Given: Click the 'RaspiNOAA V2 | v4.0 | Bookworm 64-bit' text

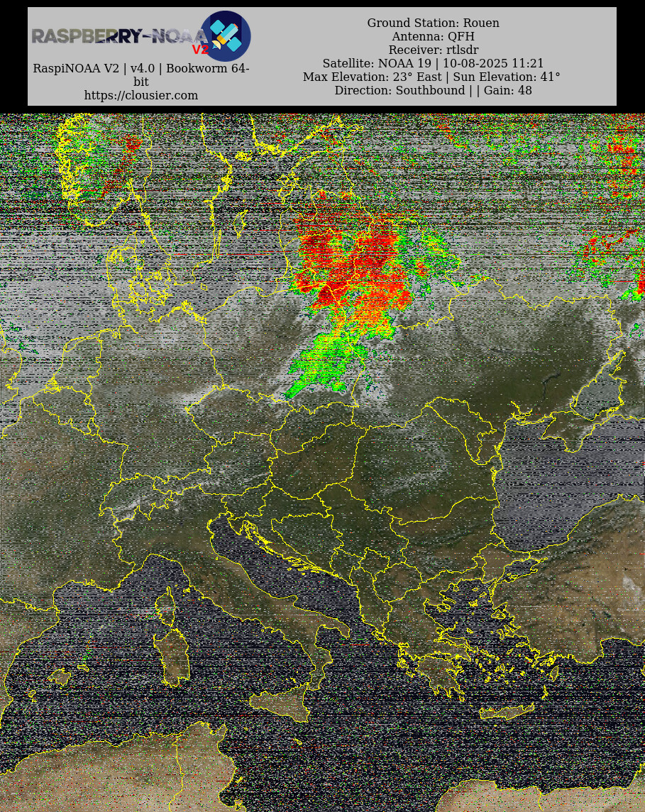Looking at the screenshot, I should (140, 75).
